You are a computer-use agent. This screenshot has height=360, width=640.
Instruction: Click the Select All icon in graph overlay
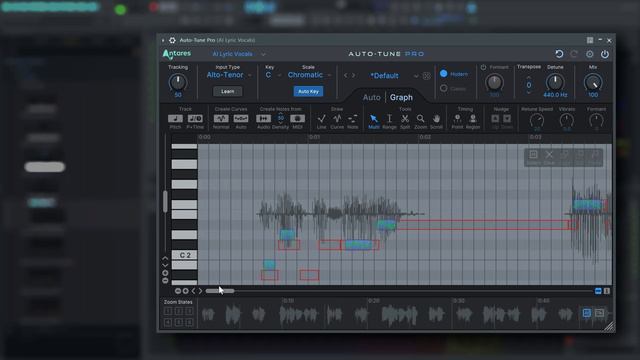coord(533,155)
